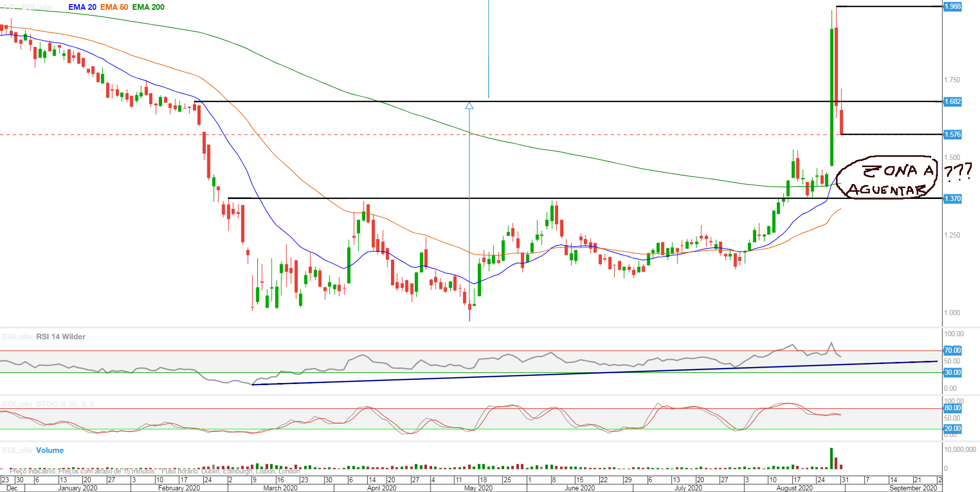Click the 1.682 resistance price tag
The height and width of the screenshot is (492, 980).
click(952, 101)
